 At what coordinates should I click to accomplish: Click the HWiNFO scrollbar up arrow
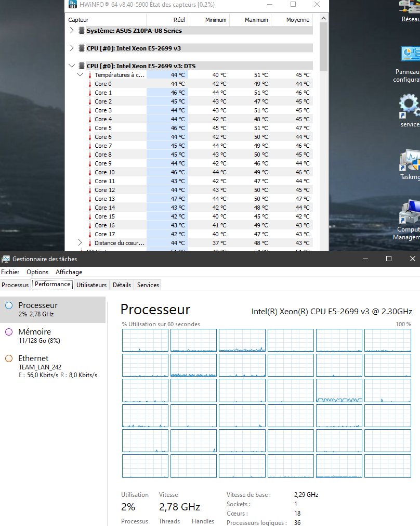(323, 18)
